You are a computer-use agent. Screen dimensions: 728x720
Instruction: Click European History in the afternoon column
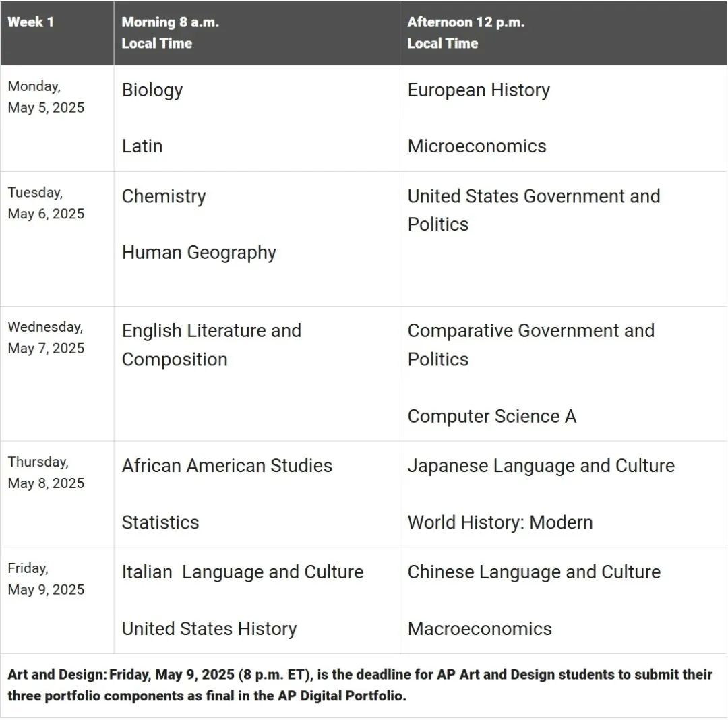click(479, 90)
